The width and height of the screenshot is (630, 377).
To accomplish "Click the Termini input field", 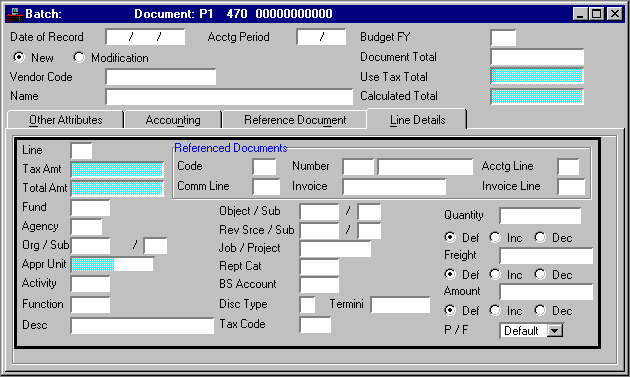I will pos(400,305).
